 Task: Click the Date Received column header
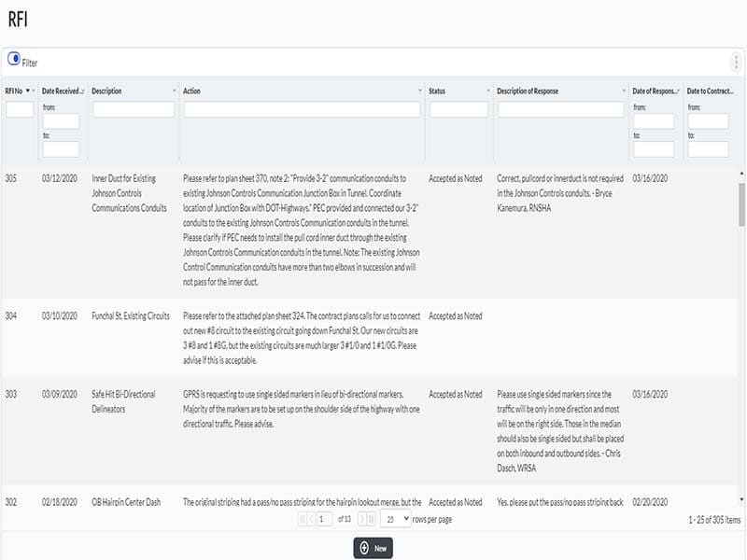click(x=61, y=91)
